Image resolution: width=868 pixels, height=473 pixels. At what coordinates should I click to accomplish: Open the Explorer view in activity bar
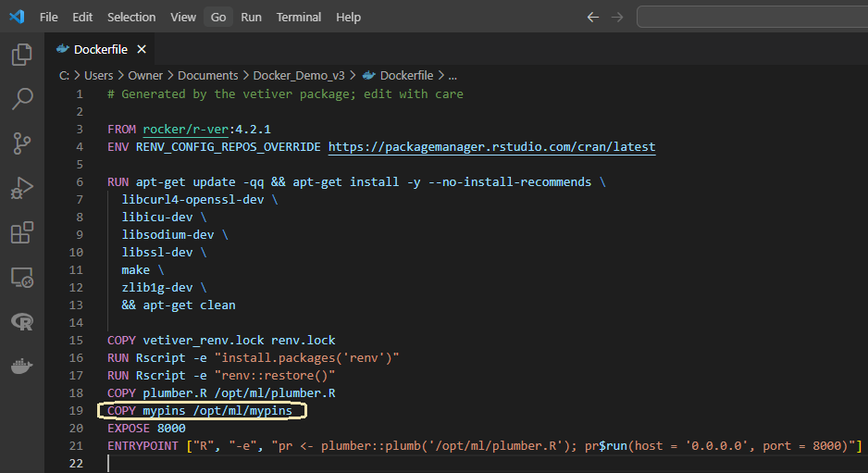(x=22, y=55)
